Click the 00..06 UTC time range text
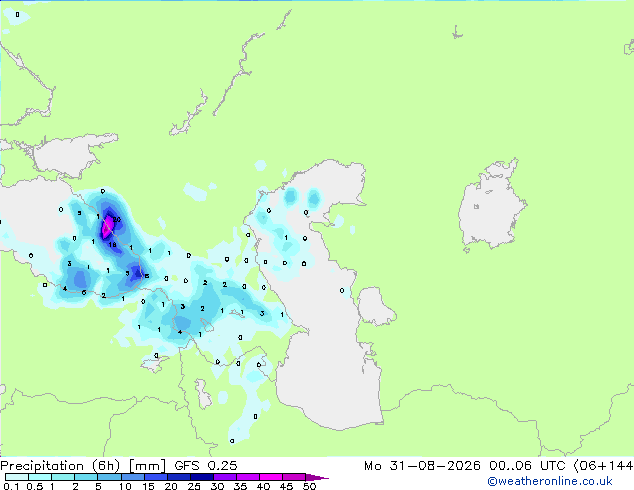This screenshot has height=490, width=634. tap(527, 466)
